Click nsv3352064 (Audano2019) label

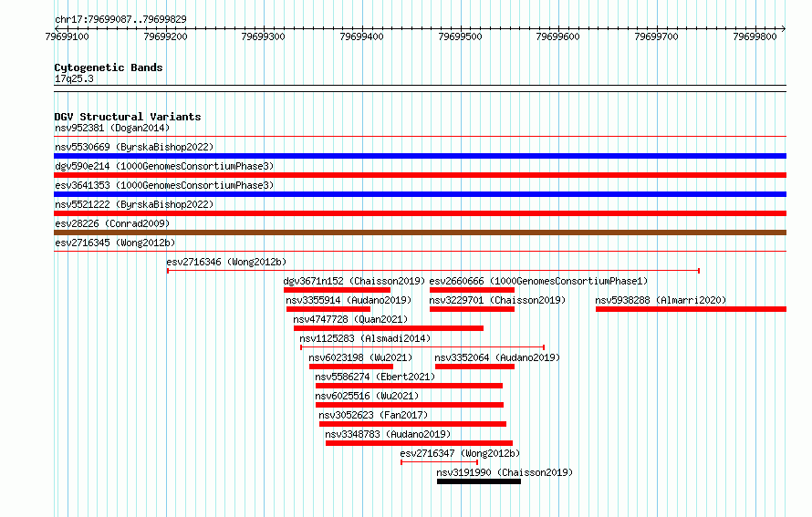pyautogui.click(x=497, y=357)
